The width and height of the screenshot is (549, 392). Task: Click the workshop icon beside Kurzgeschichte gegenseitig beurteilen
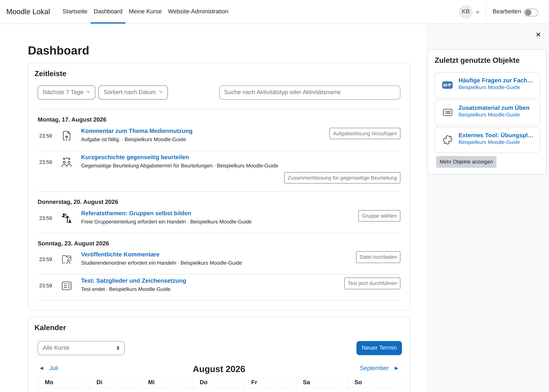pyautogui.click(x=67, y=162)
